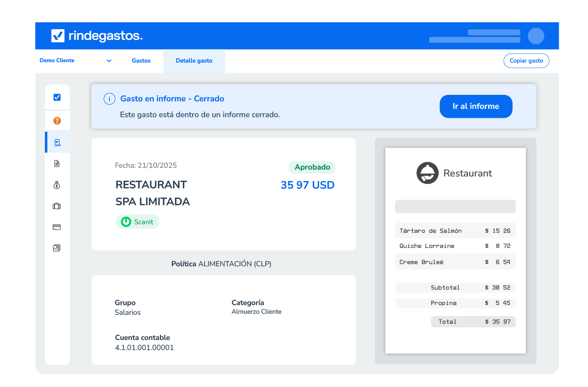Switch to the Gastos tab
The height and width of the screenshot is (387, 588).
[x=141, y=61]
